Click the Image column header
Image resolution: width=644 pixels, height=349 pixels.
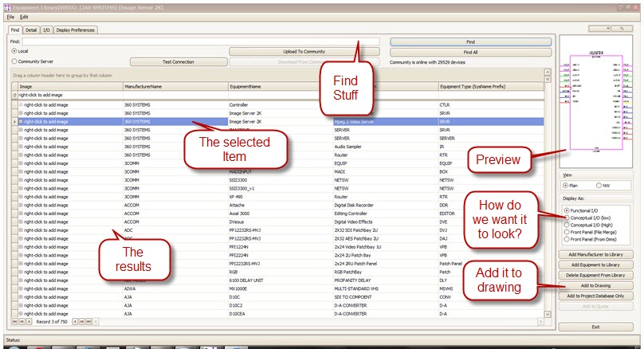[70, 87]
